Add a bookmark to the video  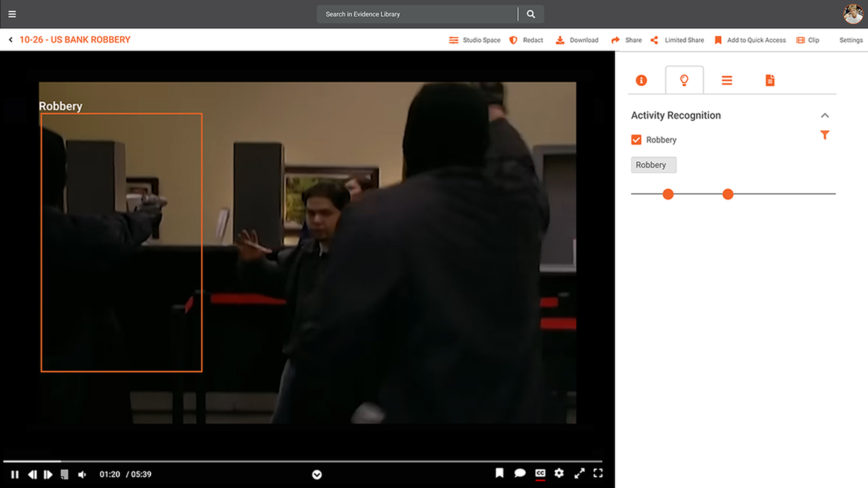(x=499, y=474)
